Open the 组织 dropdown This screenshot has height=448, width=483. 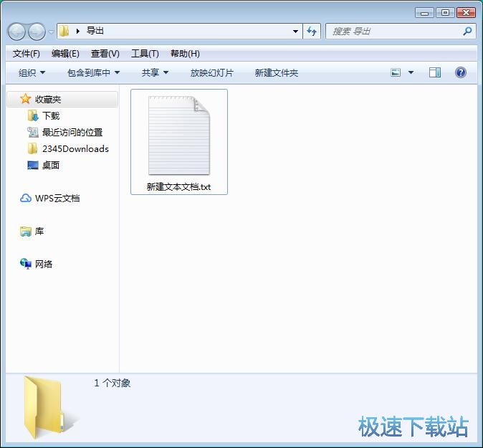click(x=32, y=72)
